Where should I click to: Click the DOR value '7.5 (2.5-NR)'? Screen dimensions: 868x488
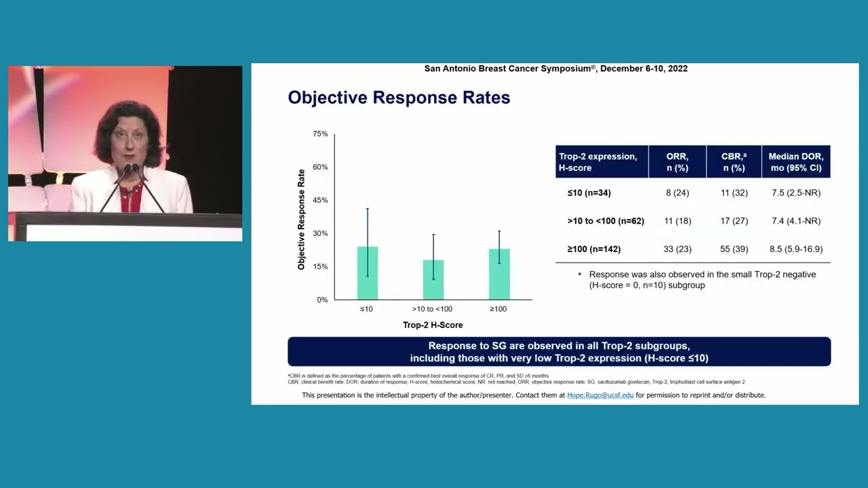[796, 193]
